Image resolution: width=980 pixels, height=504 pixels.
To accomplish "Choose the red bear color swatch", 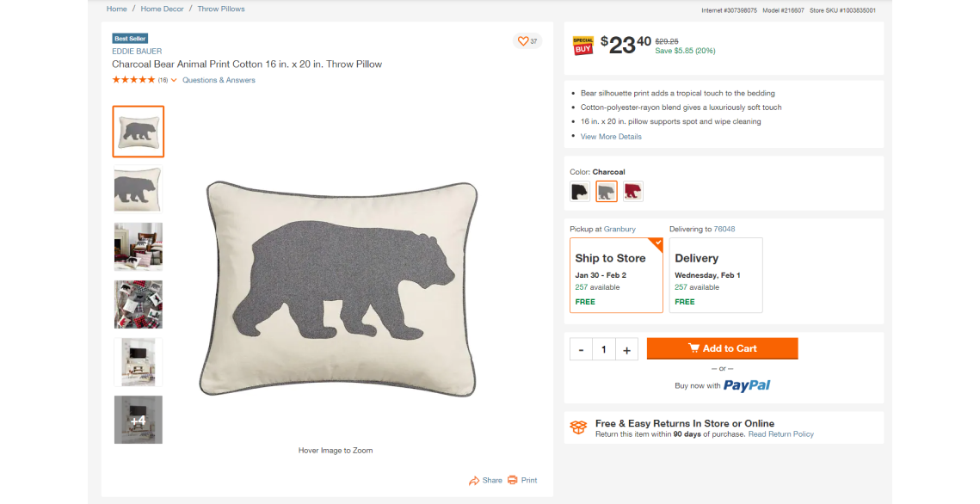I will tap(633, 191).
